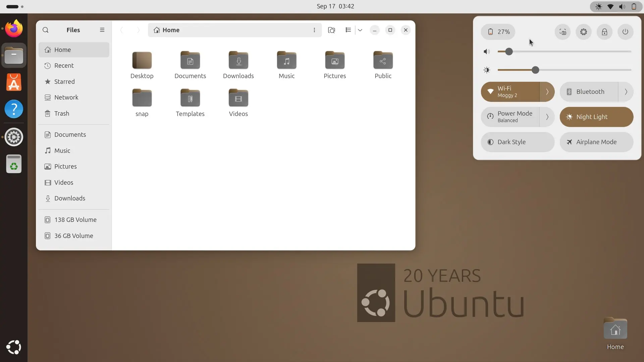Open the view options dropdown arrow
Image resolution: width=644 pixels, height=362 pixels.
pyautogui.click(x=360, y=30)
